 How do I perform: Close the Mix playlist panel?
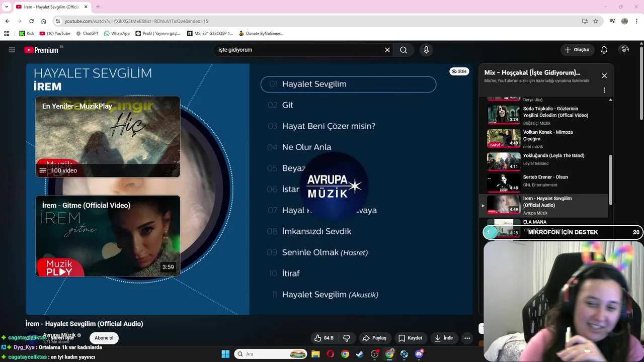point(604,76)
